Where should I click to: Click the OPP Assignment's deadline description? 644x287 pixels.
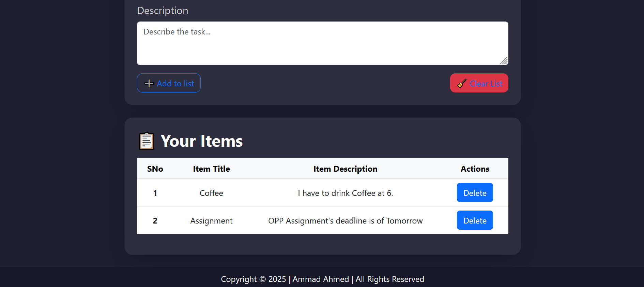click(x=345, y=221)
